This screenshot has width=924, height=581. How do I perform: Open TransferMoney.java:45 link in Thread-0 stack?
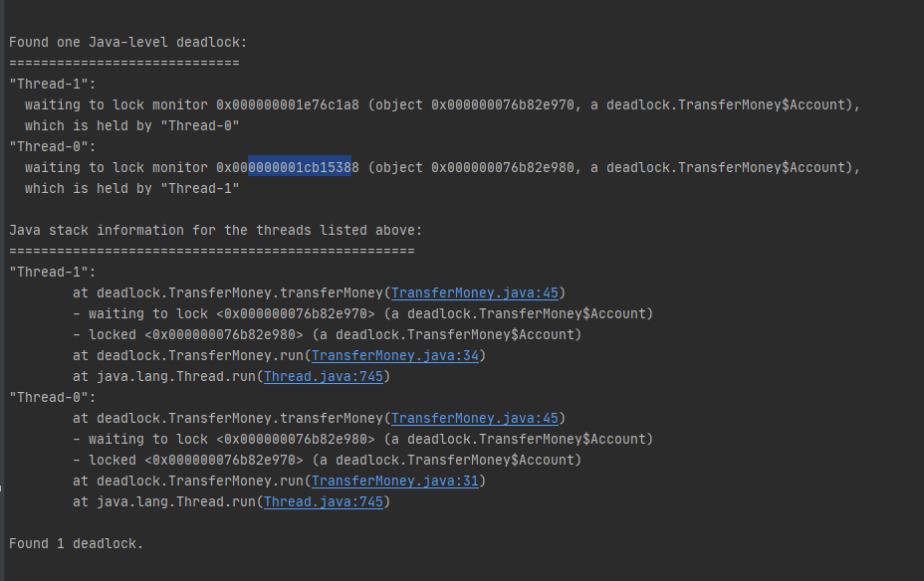478,418
